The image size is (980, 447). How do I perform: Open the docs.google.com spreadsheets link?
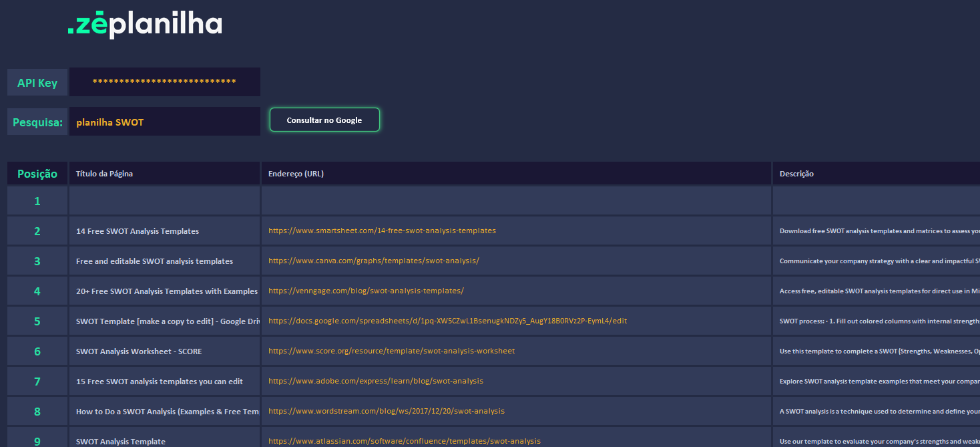tap(448, 321)
